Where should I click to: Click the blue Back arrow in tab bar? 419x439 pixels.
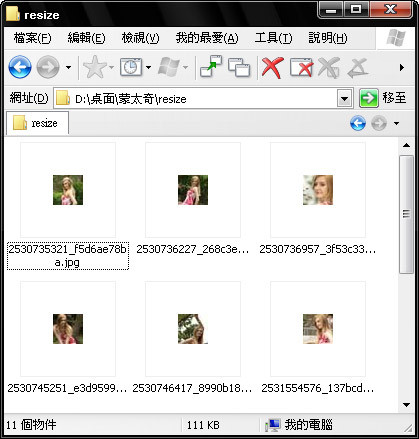358,123
